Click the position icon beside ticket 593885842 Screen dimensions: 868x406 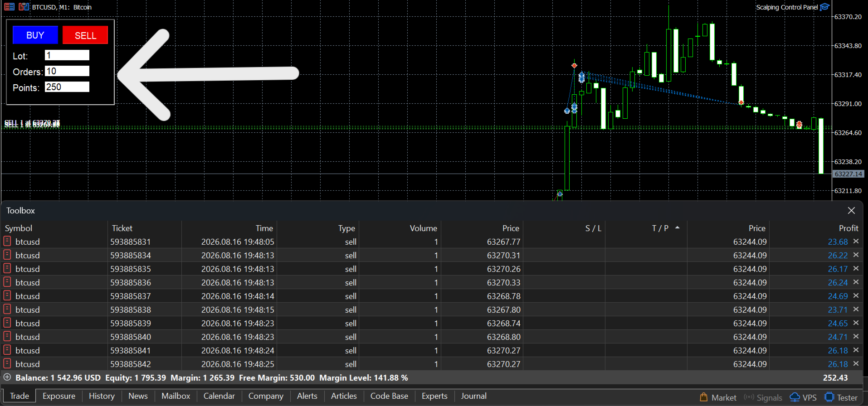7,363
